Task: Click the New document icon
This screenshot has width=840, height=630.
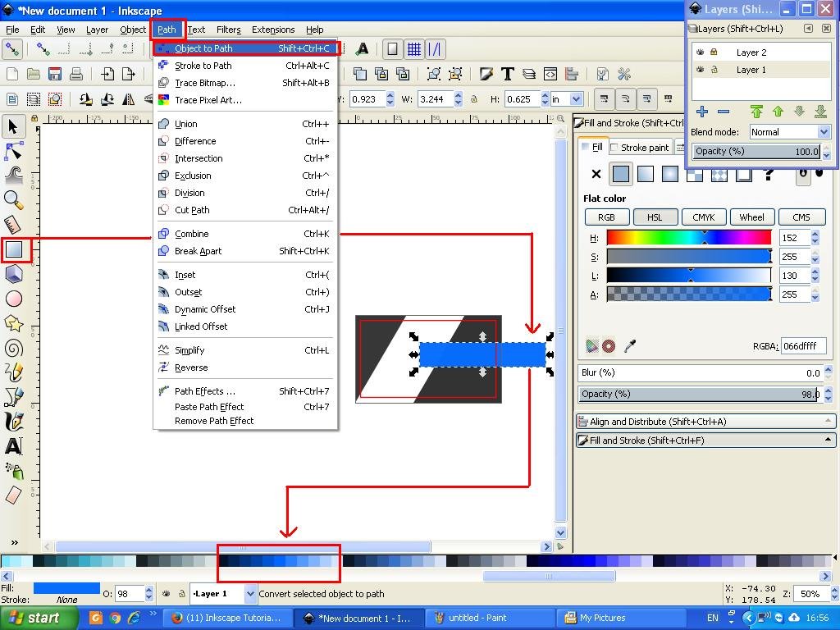Action: pyautogui.click(x=12, y=74)
